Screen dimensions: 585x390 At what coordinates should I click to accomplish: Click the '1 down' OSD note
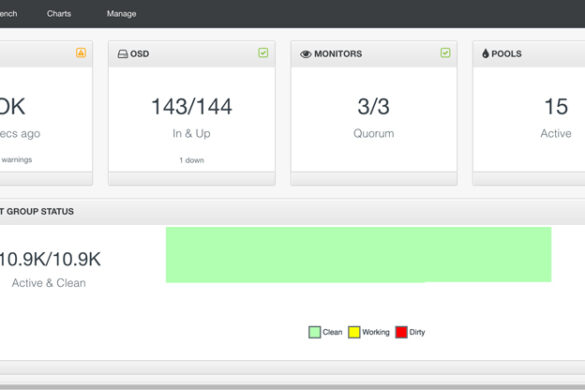click(192, 160)
